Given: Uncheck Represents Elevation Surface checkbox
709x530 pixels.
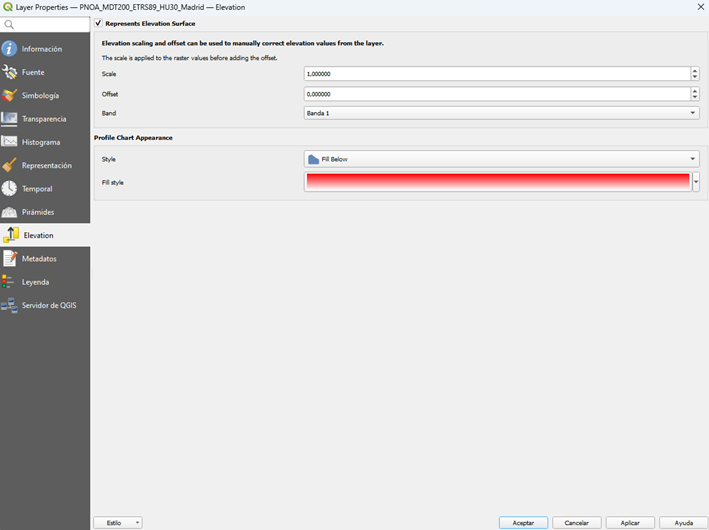Looking at the screenshot, I should (98, 23).
